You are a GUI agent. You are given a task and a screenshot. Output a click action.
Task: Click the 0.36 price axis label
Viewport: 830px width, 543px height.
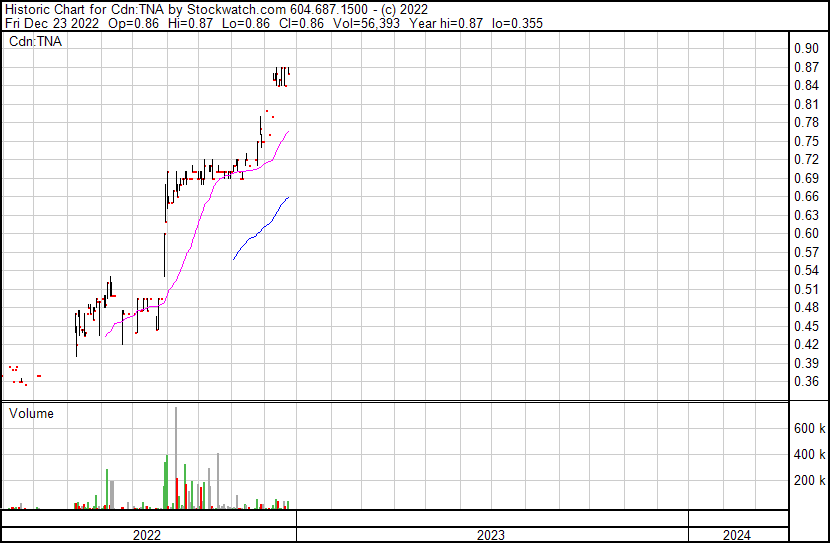click(806, 381)
